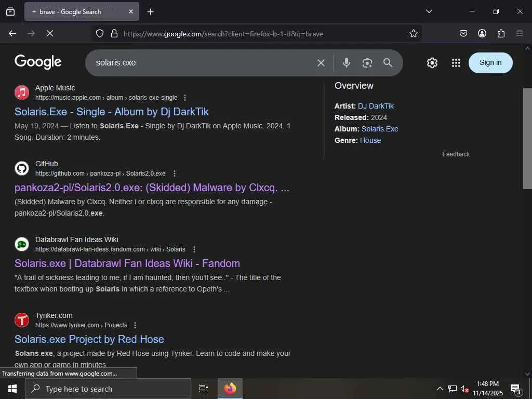Go to Google logo homepage
This screenshot has height=399, width=532.
pos(38,62)
